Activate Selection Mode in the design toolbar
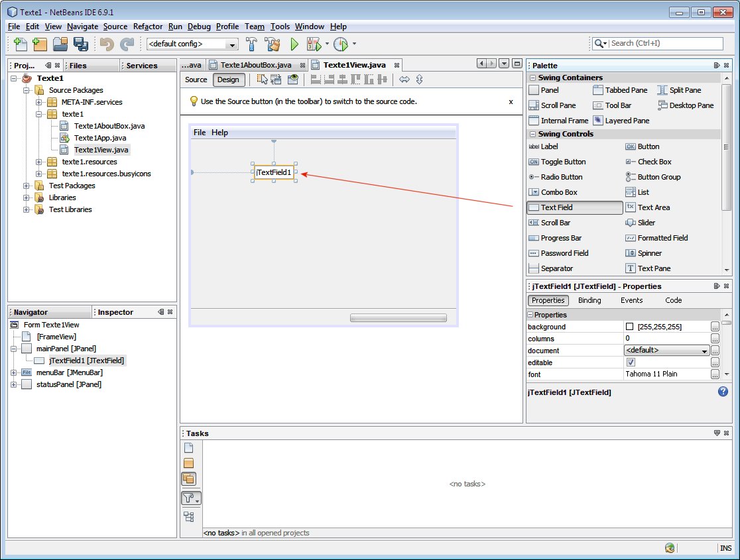 click(262, 80)
